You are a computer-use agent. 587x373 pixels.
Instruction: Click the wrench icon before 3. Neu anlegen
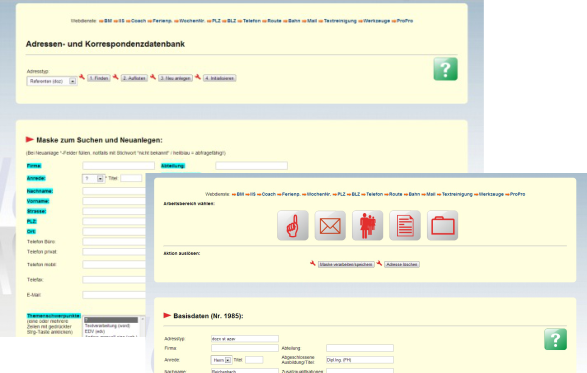[x=153, y=77]
